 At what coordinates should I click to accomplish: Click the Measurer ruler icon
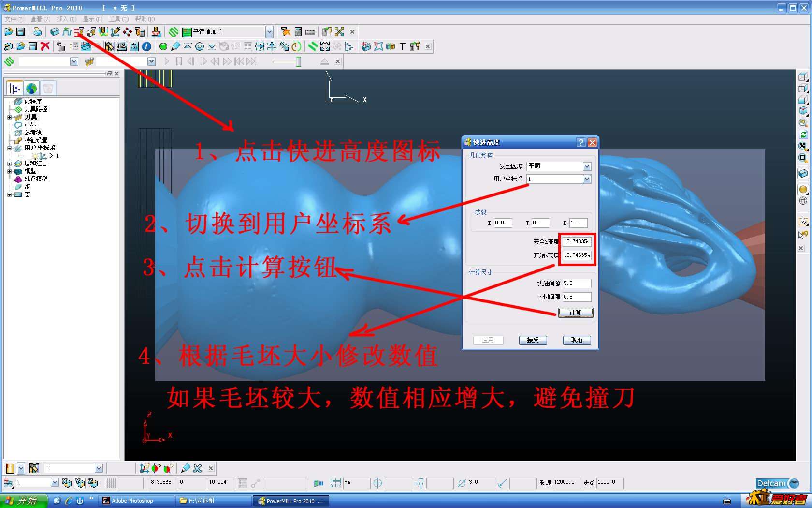click(310, 32)
